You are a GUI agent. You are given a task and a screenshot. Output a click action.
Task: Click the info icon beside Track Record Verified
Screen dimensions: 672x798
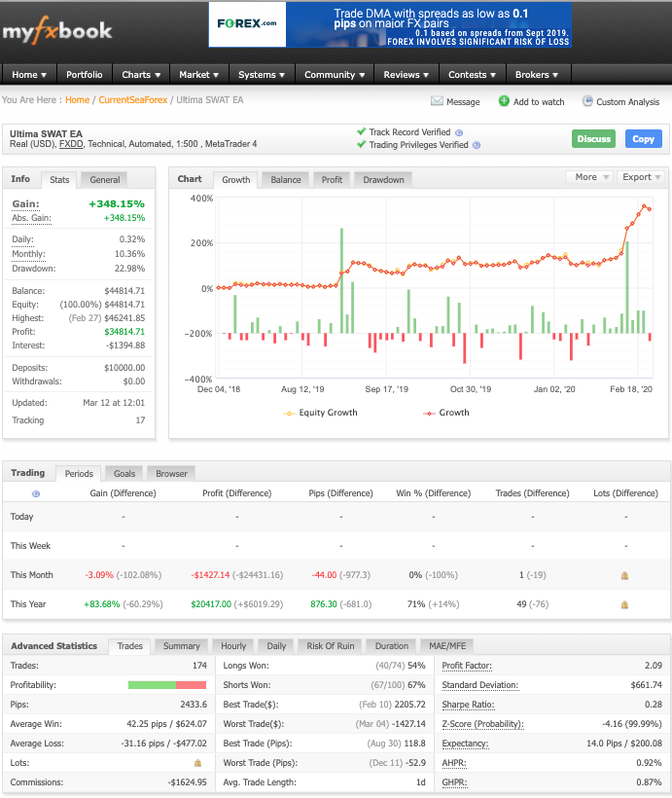[459, 132]
